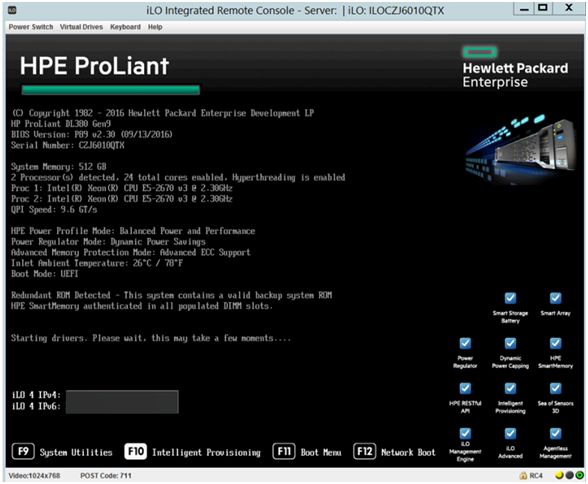Click the Dynamic Power Capping checkbox

[510, 343]
